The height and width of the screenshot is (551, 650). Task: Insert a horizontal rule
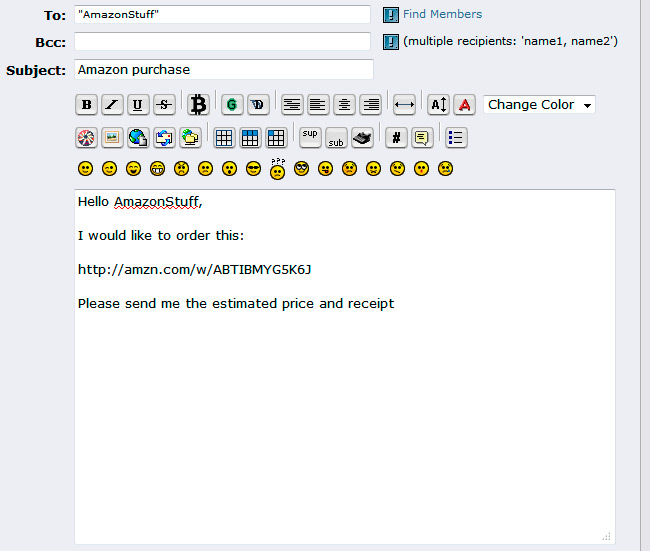tap(404, 104)
